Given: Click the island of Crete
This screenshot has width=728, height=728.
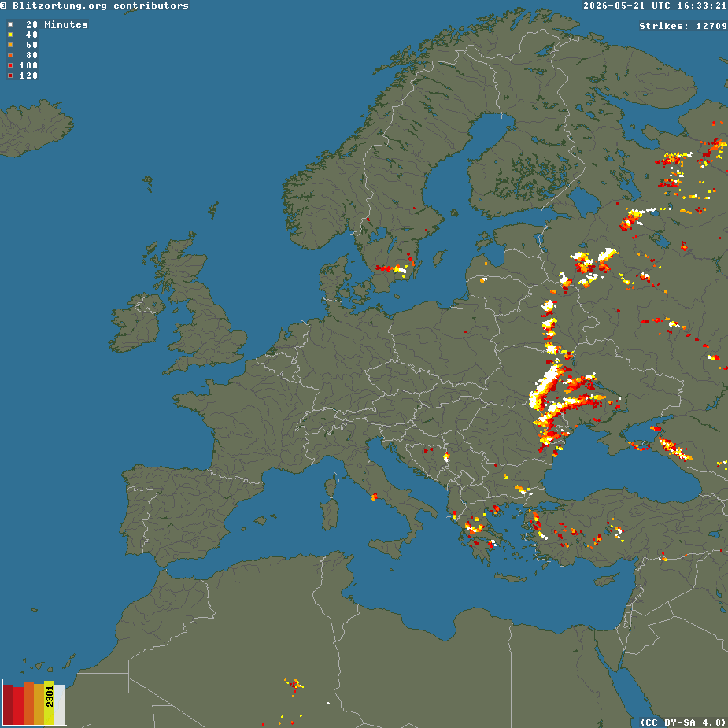Looking at the screenshot, I should coord(510,578).
